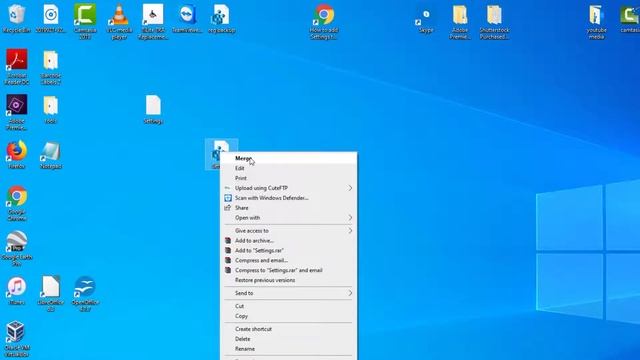Open the youtube media folder

point(596,21)
